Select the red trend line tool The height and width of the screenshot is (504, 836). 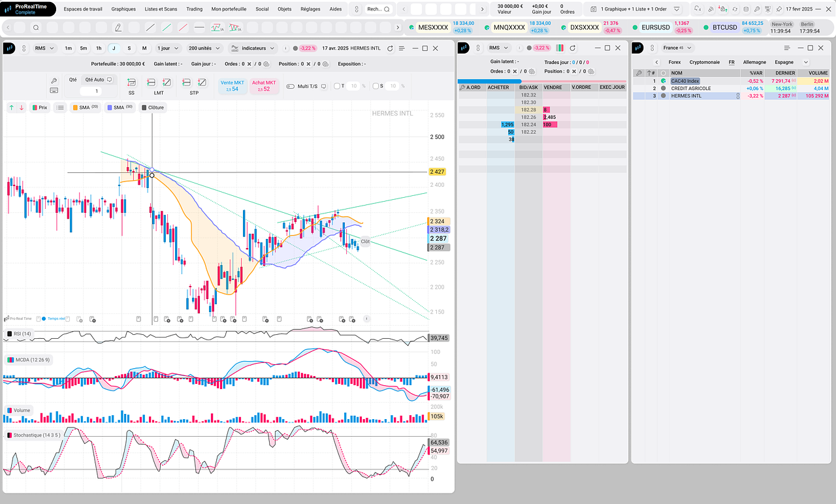(x=183, y=27)
